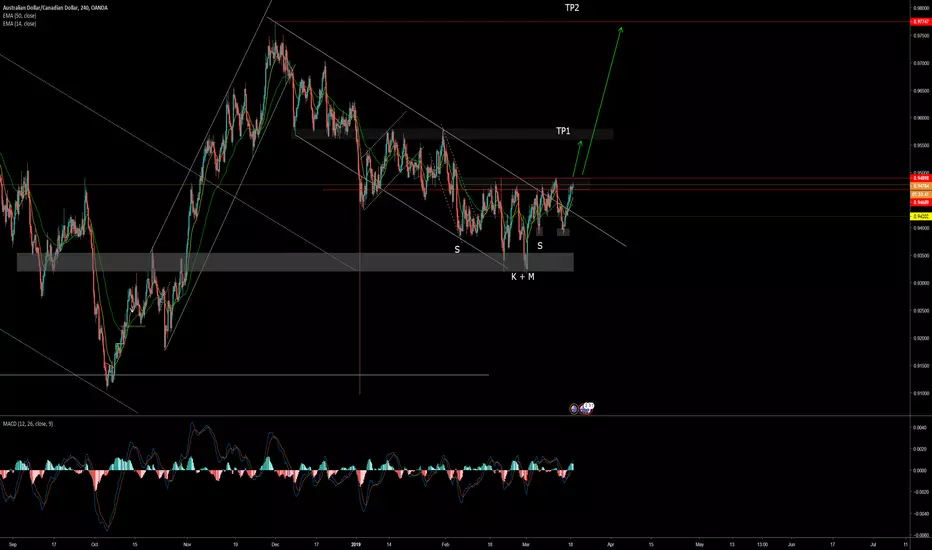Select the EMA (14, close) indicator label
The image size is (932, 550).
point(20,23)
